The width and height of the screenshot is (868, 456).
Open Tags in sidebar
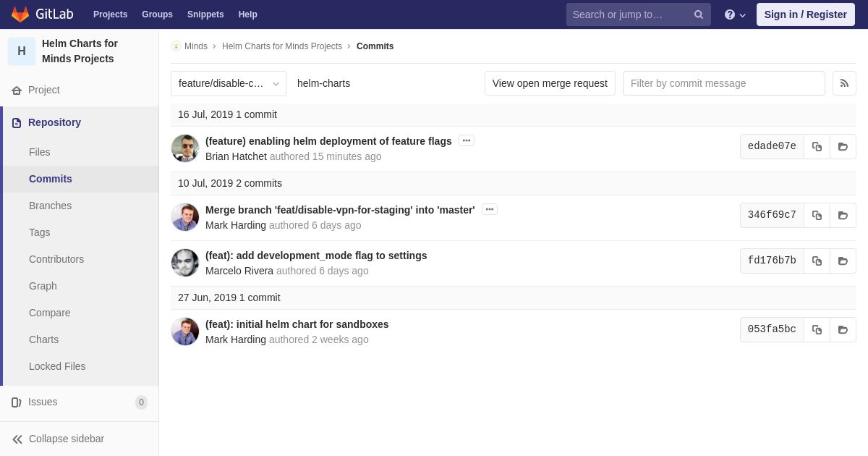40,232
